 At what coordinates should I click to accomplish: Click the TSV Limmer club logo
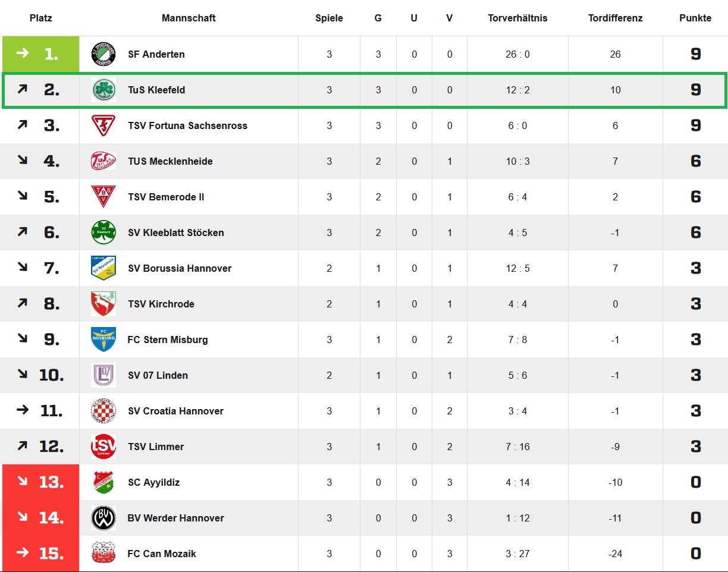(x=103, y=447)
